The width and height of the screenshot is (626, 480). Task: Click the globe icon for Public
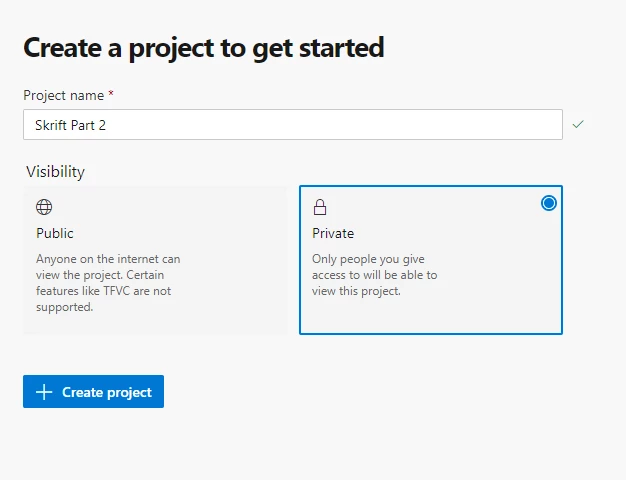[x=44, y=207]
